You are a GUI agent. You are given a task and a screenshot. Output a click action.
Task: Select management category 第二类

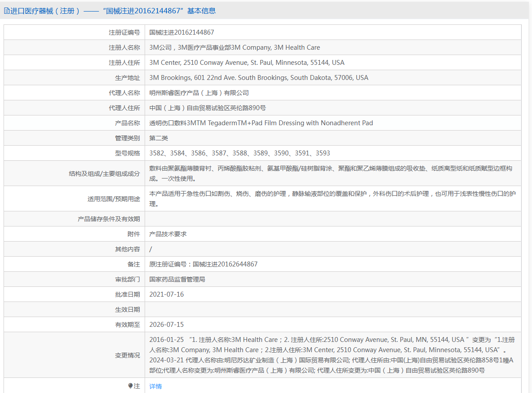(x=158, y=138)
